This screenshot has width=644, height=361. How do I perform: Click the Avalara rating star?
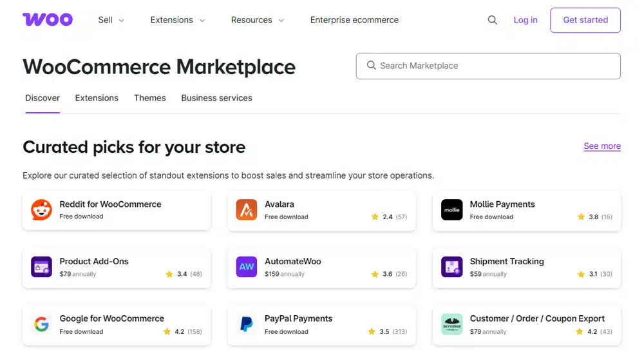coord(375,217)
